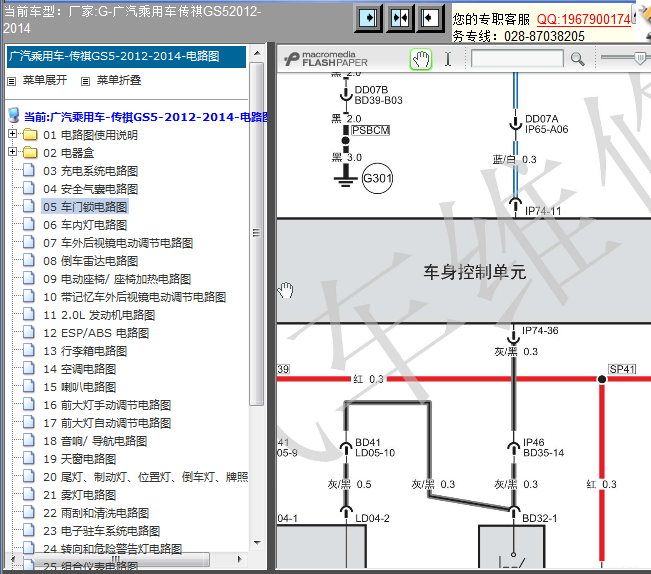The width and height of the screenshot is (651, 574).
Task: Open 16 前大灯手动调节电路图
Action: pyautogui.click(x=107, y=405)
